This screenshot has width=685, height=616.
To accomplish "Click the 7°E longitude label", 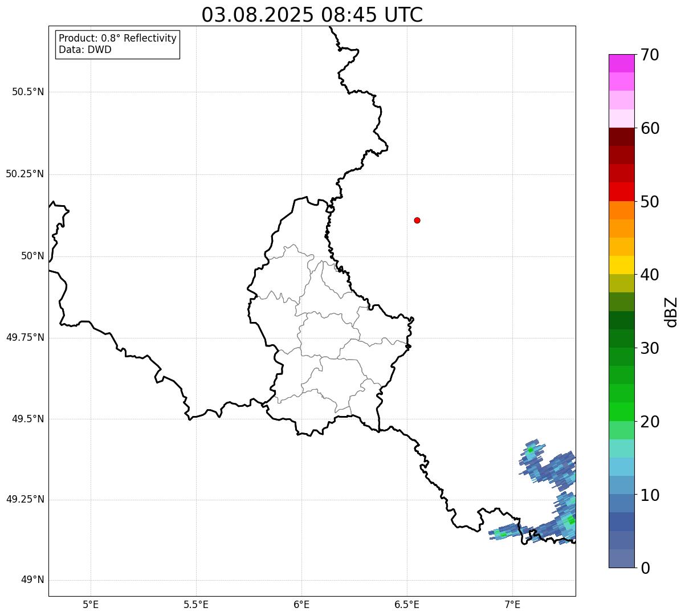I will pyautogui.click(x=512, y=604).
